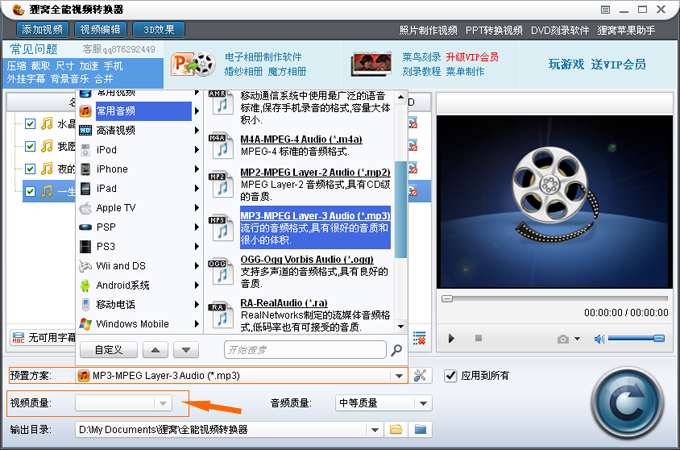The width and height of the screenshot is (680, 450).
Task: Click the magnifier search icon
Action: [x=396, y=350]
